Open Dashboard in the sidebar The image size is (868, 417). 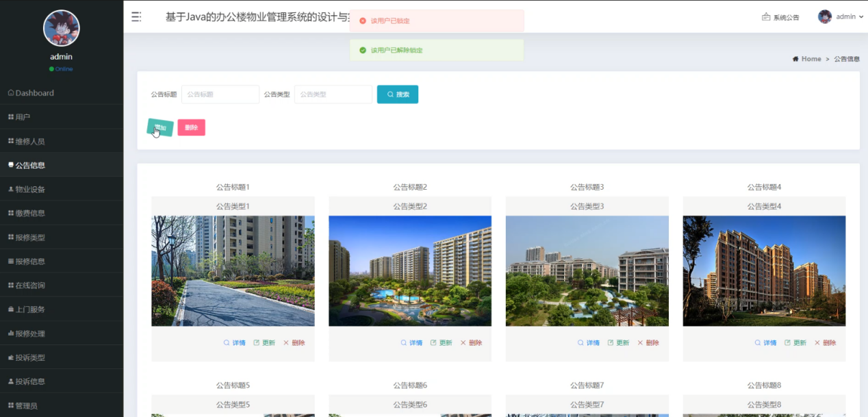tap(62, 93)
